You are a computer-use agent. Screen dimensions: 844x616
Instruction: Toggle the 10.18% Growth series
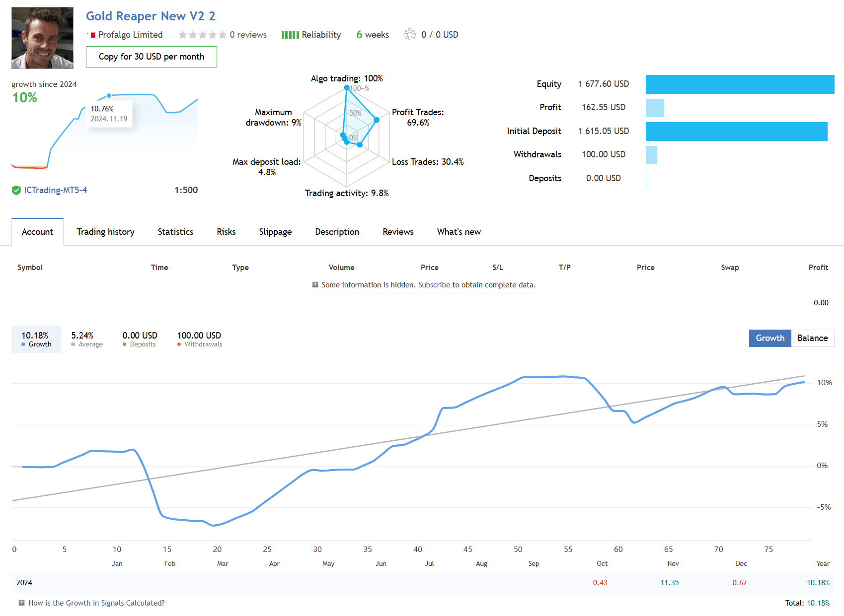[36, 340]
